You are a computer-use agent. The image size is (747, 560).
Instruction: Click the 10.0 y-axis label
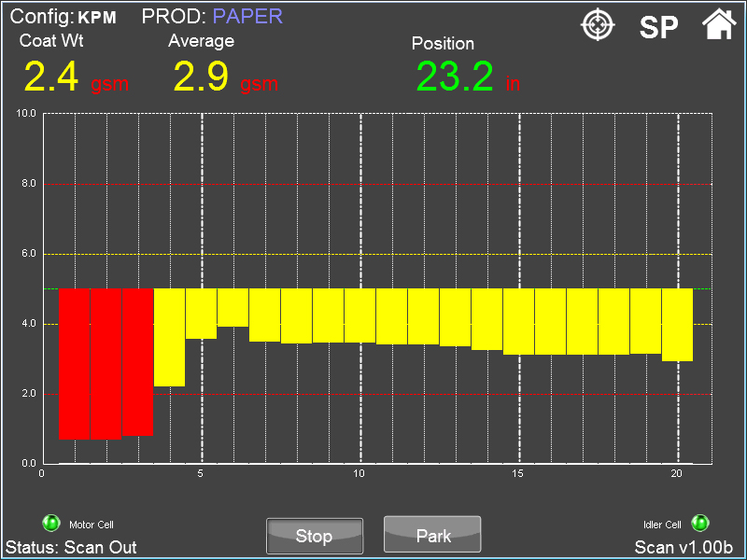point(26,113)
